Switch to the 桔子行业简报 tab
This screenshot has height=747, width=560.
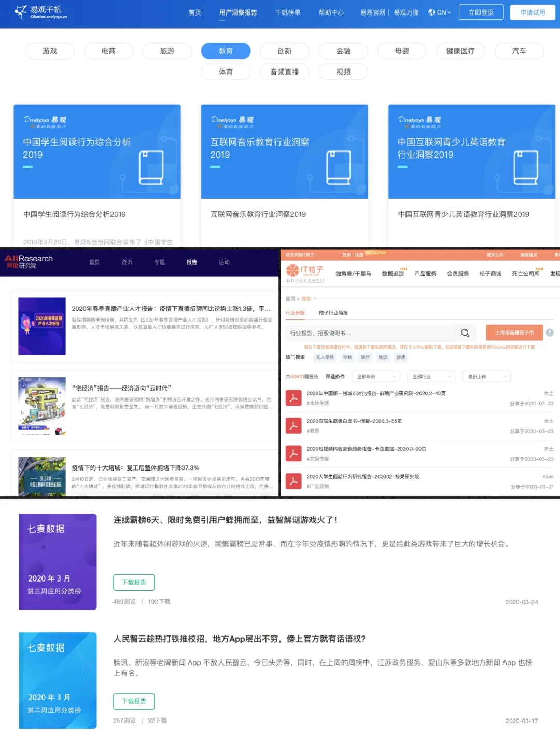(x=333, y=313)
